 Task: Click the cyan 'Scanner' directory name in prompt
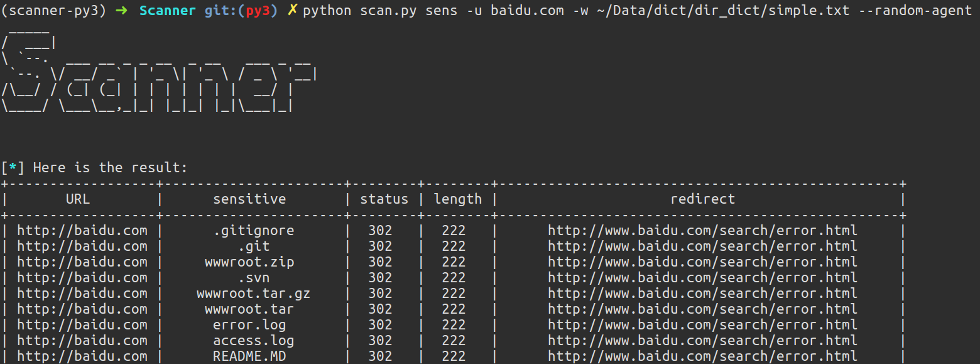click(x=167, y=11)
